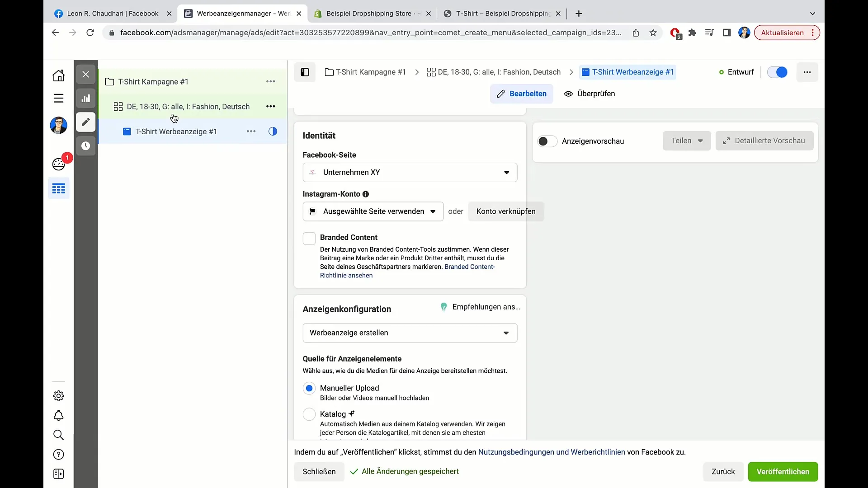Click the Detaillierte Vorschau button
This screenshot has width=868, height=488.
click(764, 141)
